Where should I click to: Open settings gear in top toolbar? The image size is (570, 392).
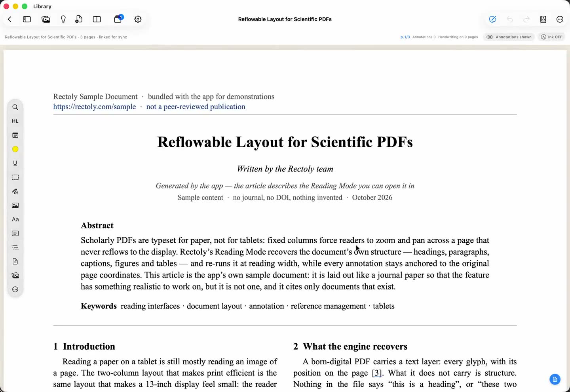[138, 19]
